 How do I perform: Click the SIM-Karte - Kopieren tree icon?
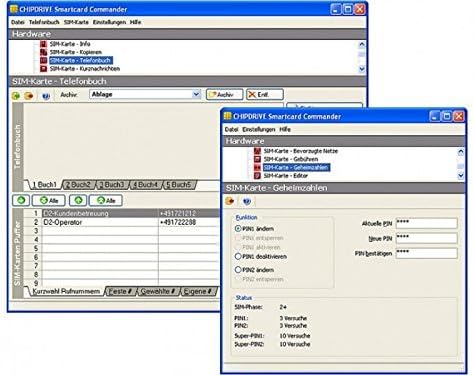(43, 52)
